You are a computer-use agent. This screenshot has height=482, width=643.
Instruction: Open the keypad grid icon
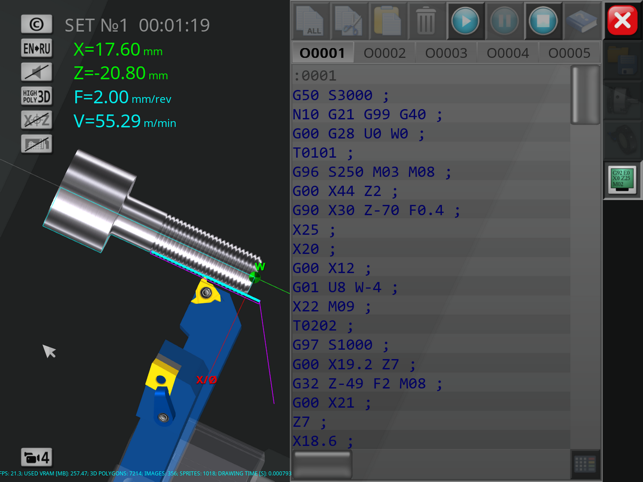click(585, 463)
